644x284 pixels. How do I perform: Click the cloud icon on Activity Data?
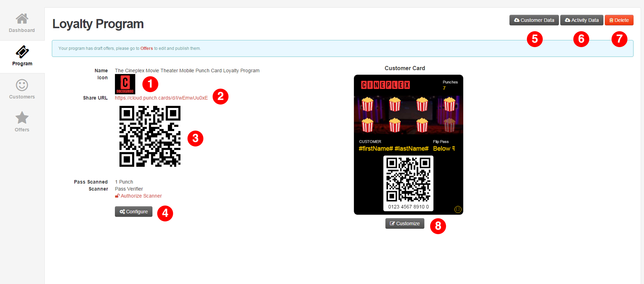coord(568,20)
